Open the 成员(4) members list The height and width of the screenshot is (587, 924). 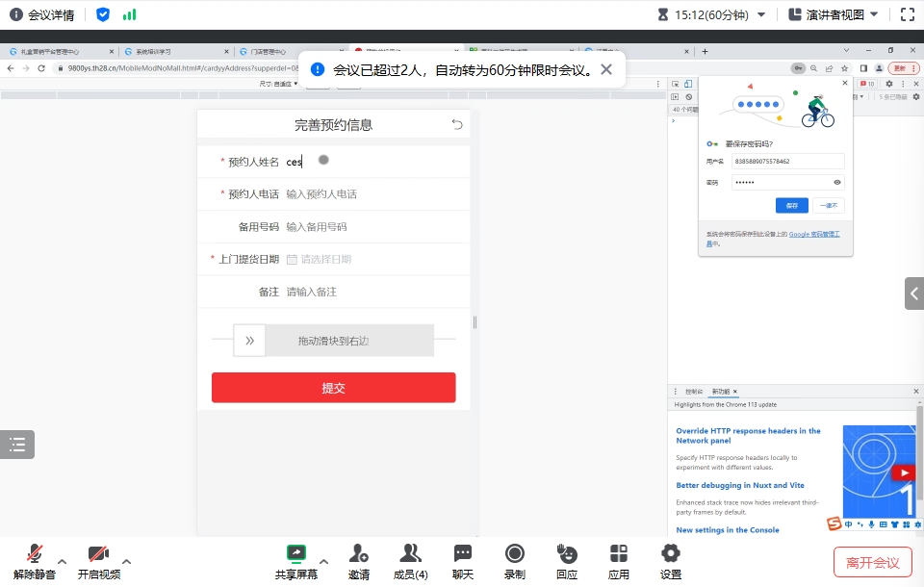(x=411, y=559)
